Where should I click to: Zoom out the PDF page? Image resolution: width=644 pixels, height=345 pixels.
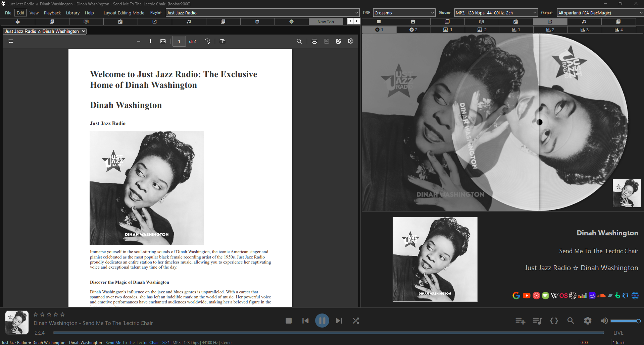(139, 41)
